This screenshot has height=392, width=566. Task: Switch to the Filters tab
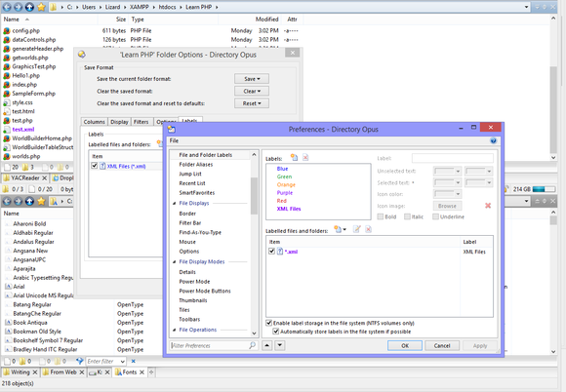(x=141, y=122)
